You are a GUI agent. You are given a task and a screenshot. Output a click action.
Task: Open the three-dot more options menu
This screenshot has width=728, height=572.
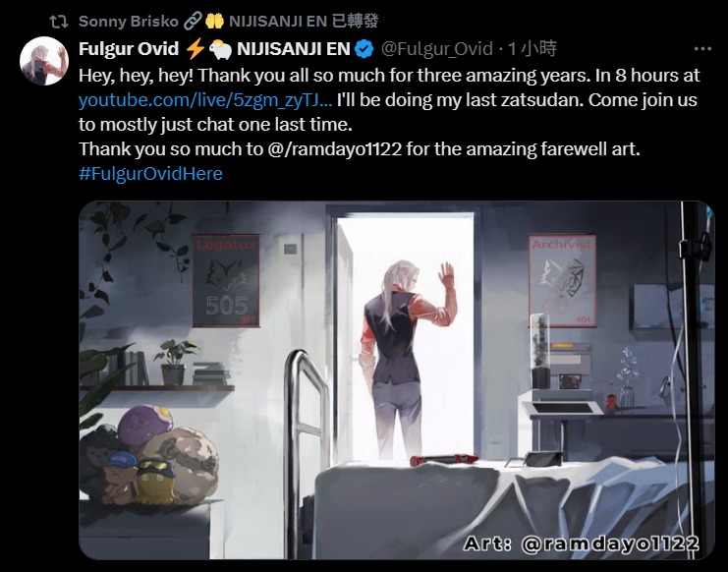[702, 49]
